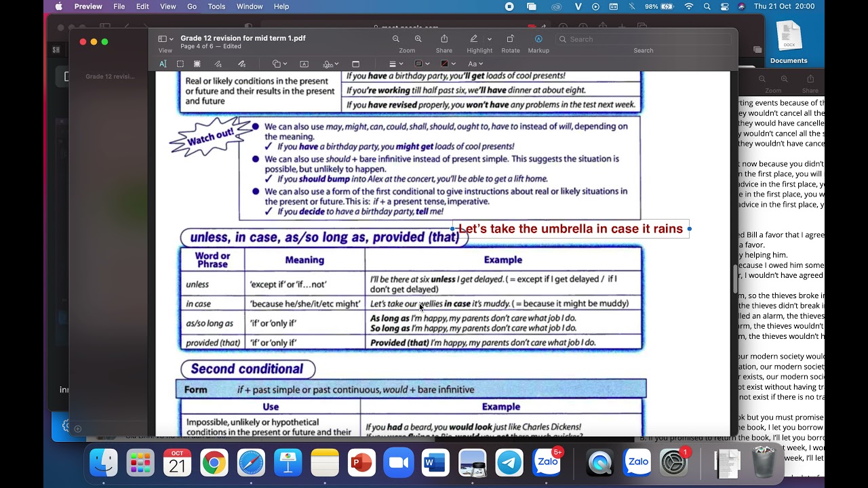
Task: Open the Text Style font menu
Action: click(x=475, y=64)
